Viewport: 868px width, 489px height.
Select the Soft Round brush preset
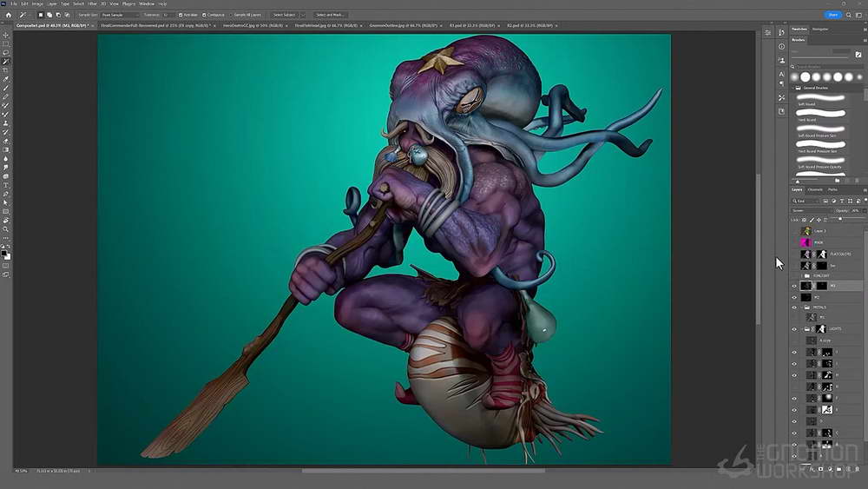click(821, 99)
